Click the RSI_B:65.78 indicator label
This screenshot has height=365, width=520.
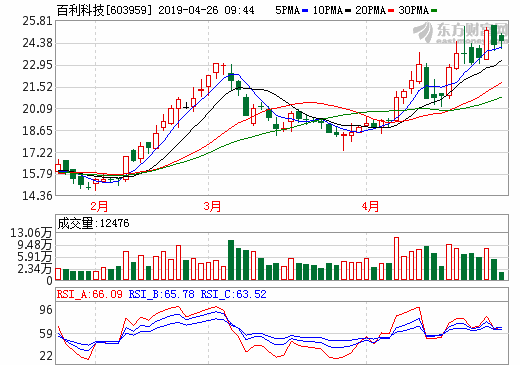161,294
